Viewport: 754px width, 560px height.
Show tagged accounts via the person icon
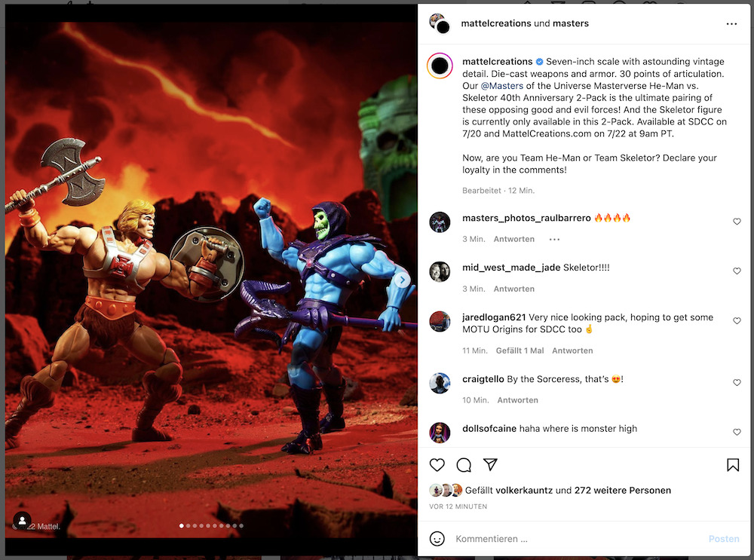click(22, 521)
